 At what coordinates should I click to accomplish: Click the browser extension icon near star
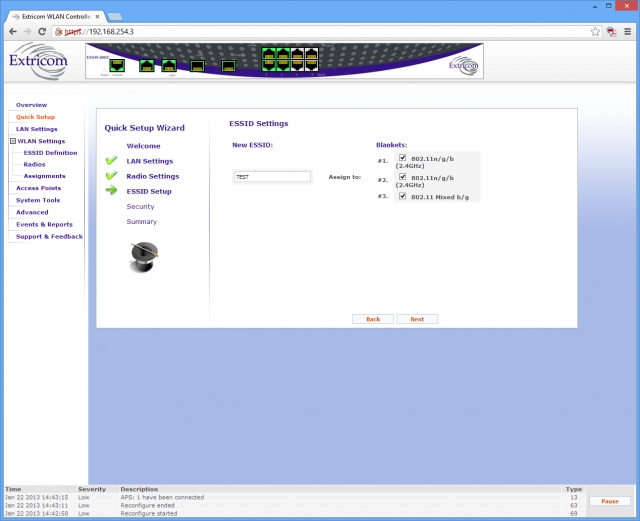pyautogui.click(x=611, y=31)
